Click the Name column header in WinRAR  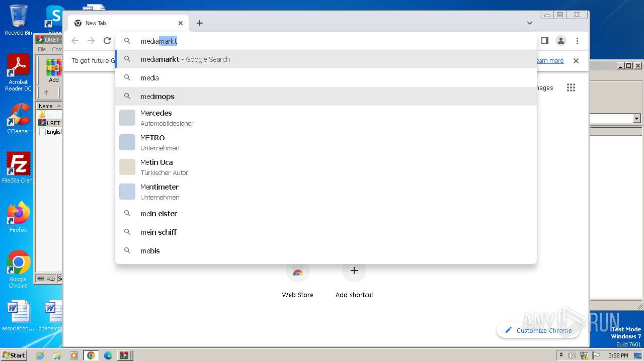pyautogui.click(x=49, y=106)
